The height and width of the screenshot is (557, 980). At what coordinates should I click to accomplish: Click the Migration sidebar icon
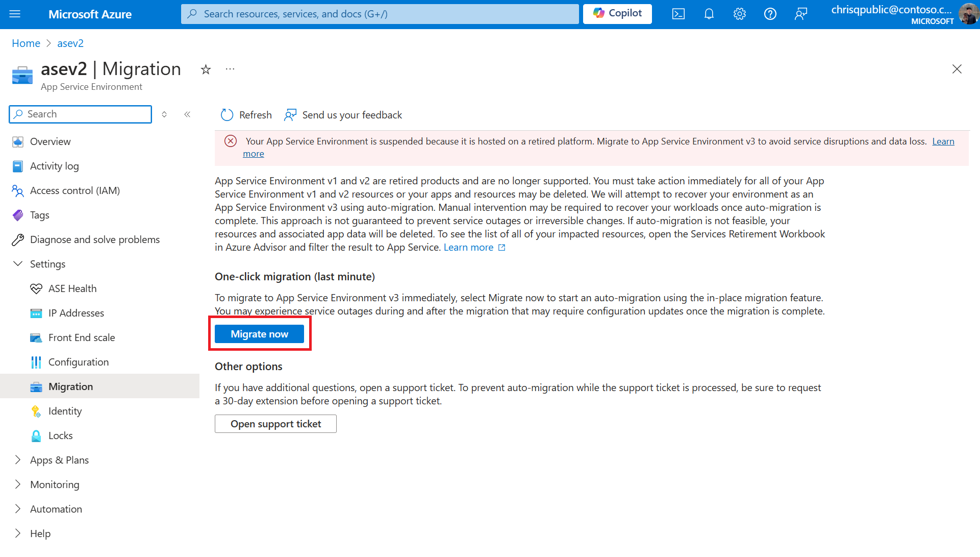35,386
